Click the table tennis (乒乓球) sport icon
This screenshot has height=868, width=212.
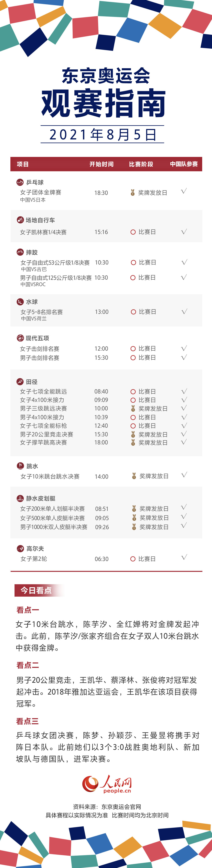20,182
